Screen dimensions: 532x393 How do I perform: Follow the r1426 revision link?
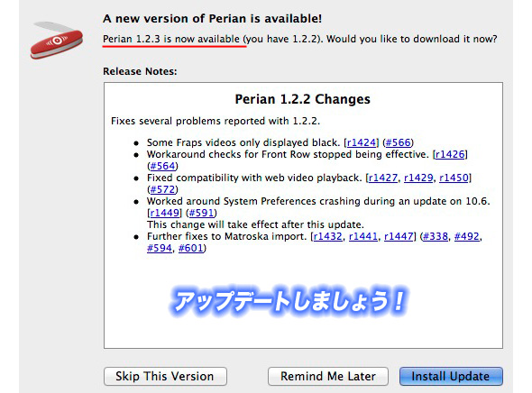(x=450, y=154)
